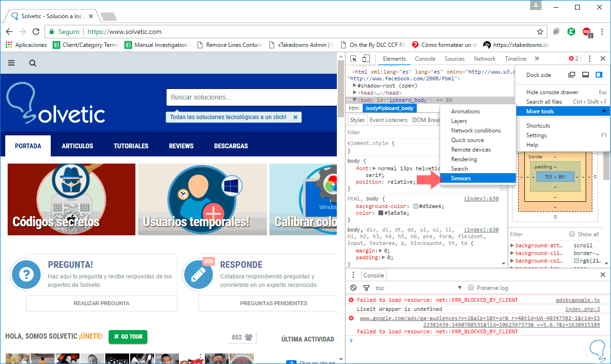Click the gray cast extension icon

click(x=556, y=32)
